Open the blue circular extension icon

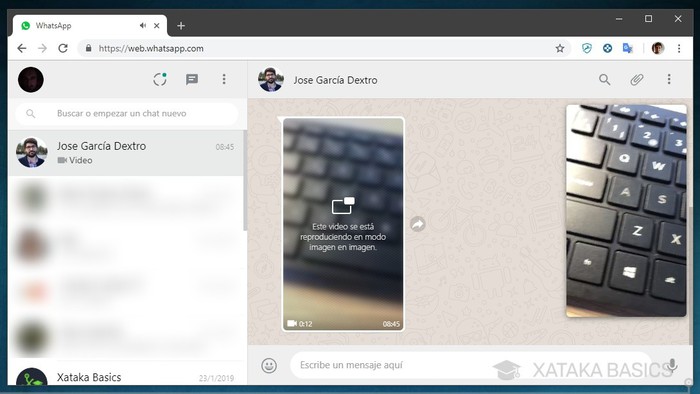click(607, 48)
